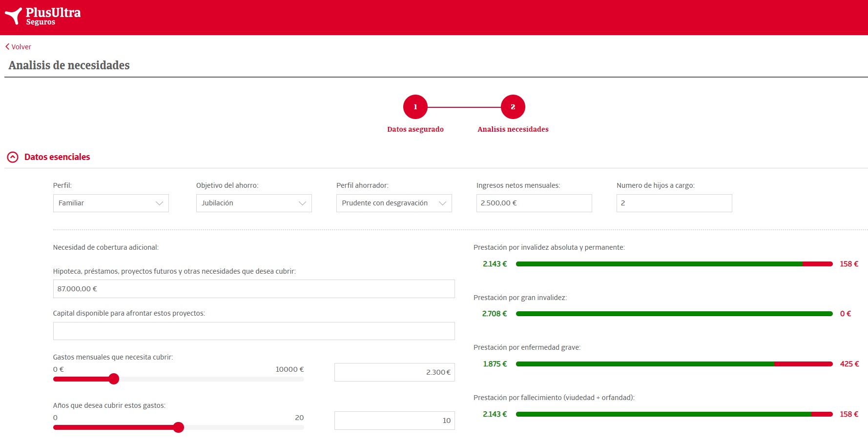This screenshot has height=442, width=868.
Task: Click the enfermedad grave coverage bar
Action: point(674,364)
